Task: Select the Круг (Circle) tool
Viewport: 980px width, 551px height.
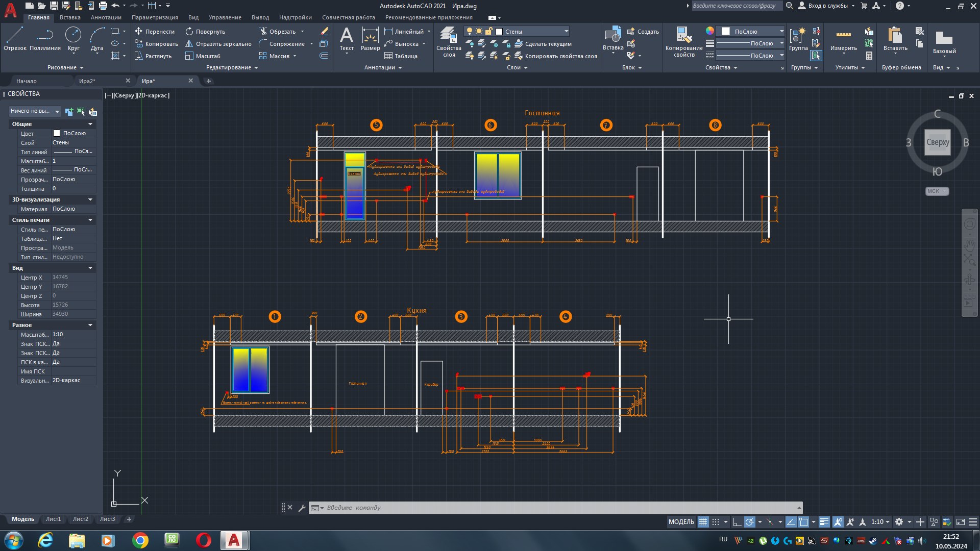Action: tap(73, 39)
